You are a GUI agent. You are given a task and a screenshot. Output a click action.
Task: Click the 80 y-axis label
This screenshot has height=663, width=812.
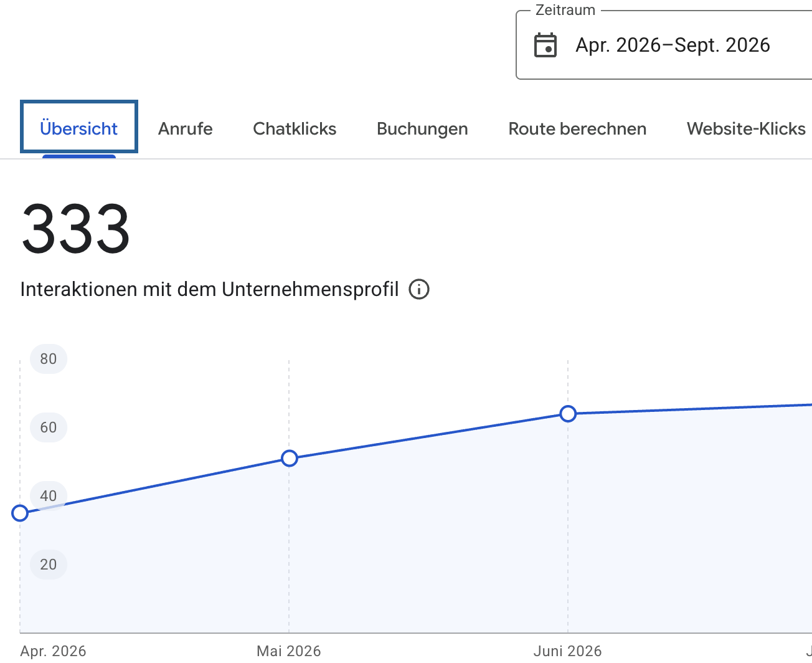pos(49,359)
